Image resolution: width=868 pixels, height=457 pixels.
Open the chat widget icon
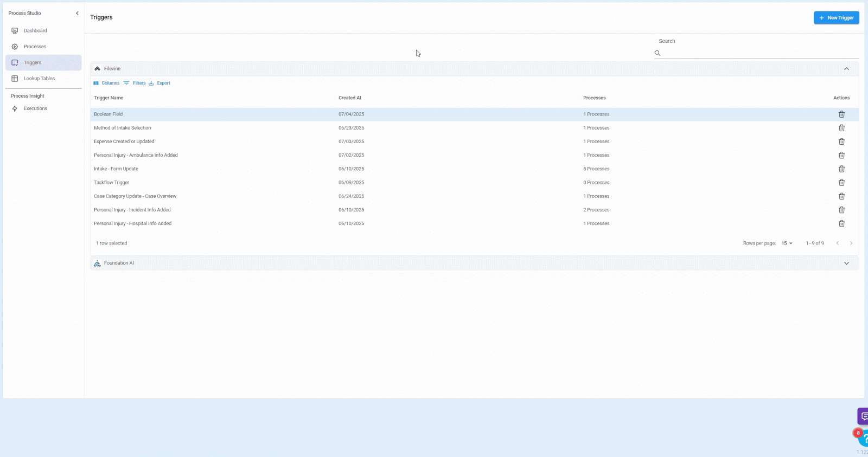pyautogui.click(x=863, y=416)
